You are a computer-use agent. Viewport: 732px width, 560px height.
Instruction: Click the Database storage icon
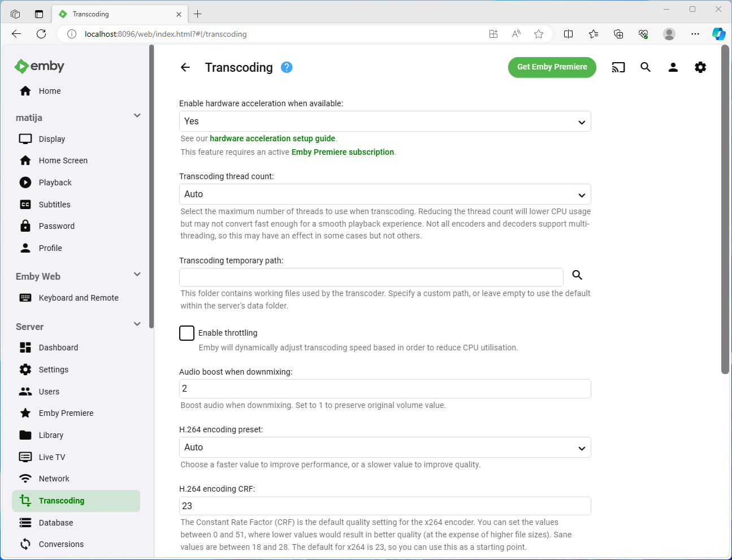[25, 523]
